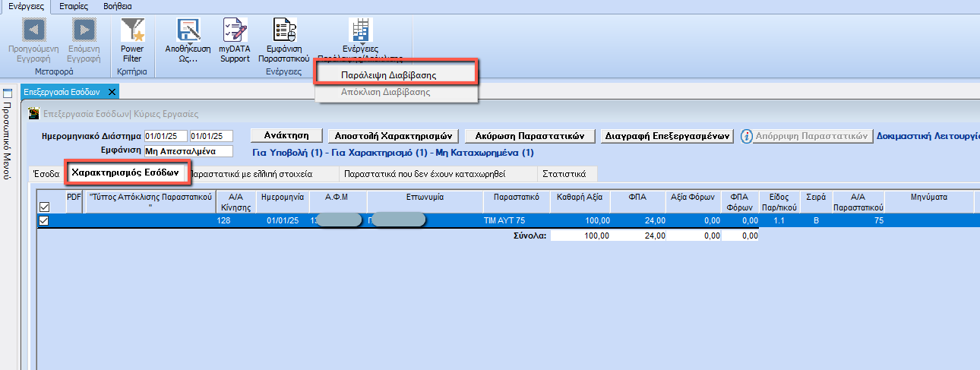Click the start date input field
The height and width of the screenshot is (370, 980).
[166, 136]
